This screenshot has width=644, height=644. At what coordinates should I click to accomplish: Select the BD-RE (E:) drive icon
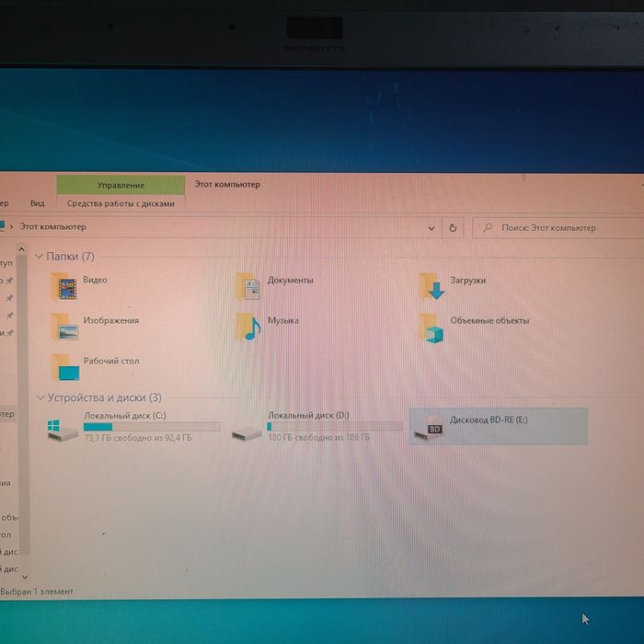(x=429, y=429)
